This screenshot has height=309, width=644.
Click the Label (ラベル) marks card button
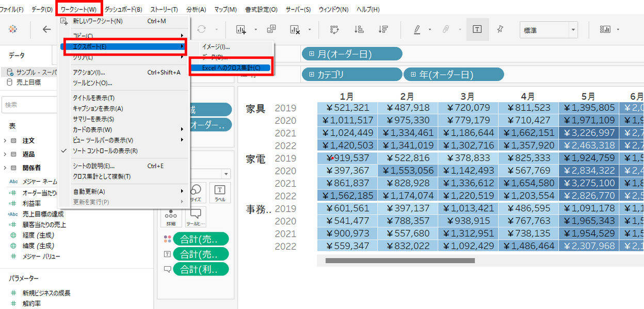coord(219,193)
